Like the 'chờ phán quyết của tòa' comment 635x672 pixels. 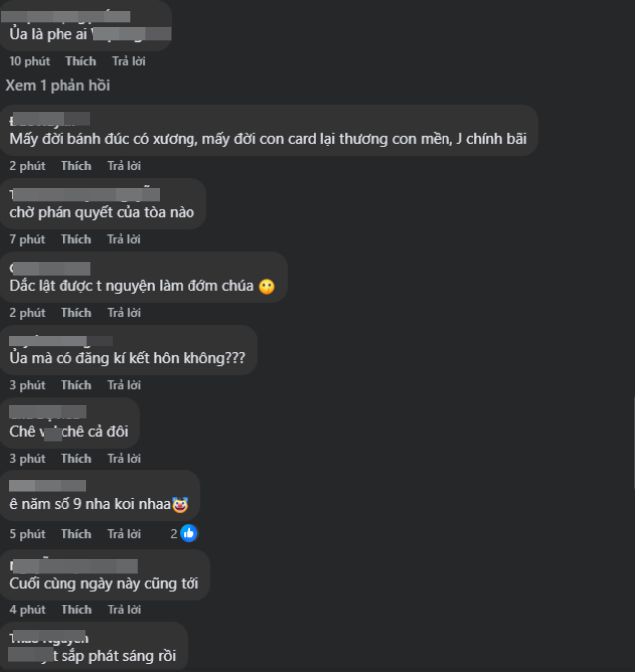coord(75,239)
